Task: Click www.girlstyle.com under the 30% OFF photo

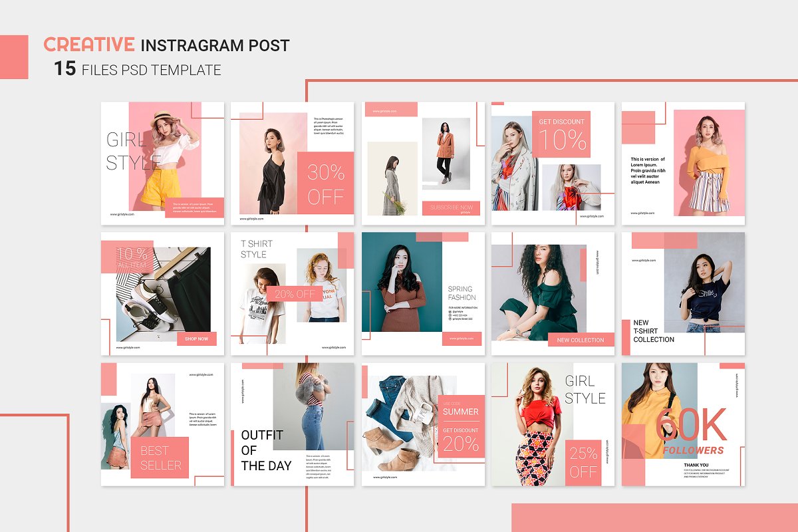Action: (251, 219)
